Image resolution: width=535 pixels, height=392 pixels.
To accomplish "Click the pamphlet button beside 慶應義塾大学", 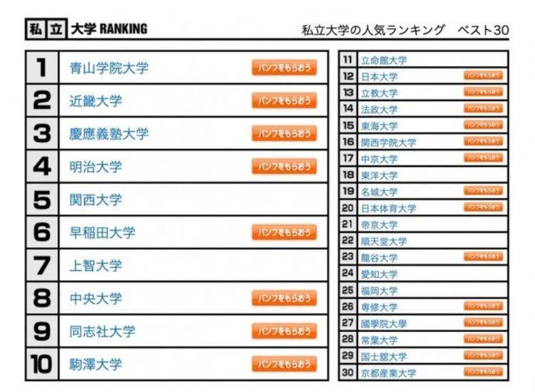I will click(x=284, y=133).
